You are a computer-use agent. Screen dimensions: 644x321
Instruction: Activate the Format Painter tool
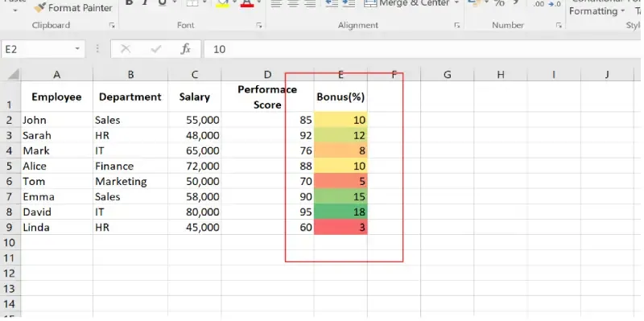[73, 8]
